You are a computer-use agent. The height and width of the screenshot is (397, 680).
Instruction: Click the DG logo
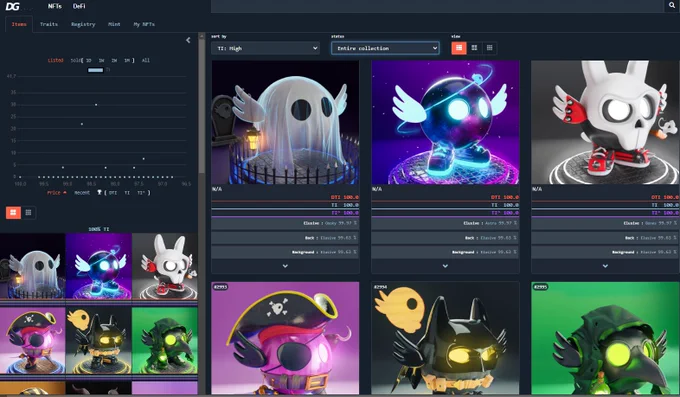point(13,6)
